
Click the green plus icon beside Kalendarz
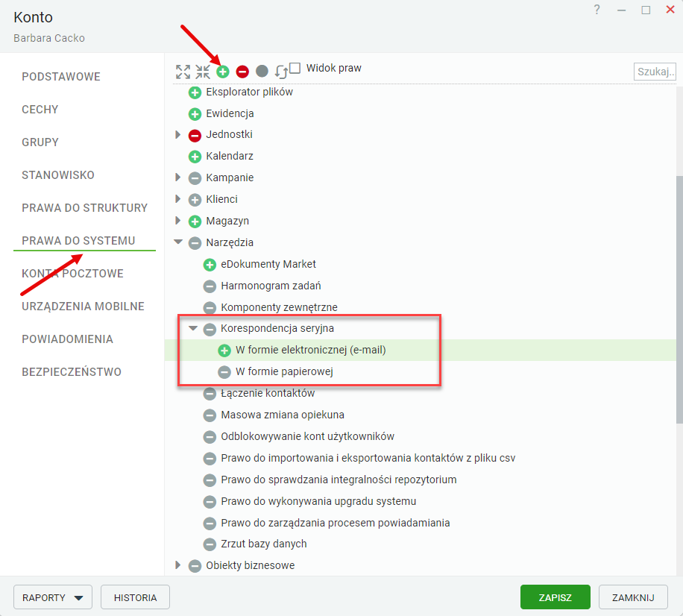coord(195,157)
